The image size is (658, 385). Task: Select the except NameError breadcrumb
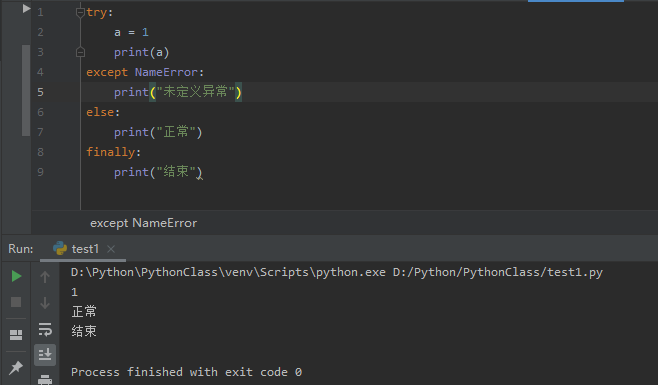[144, 223]
